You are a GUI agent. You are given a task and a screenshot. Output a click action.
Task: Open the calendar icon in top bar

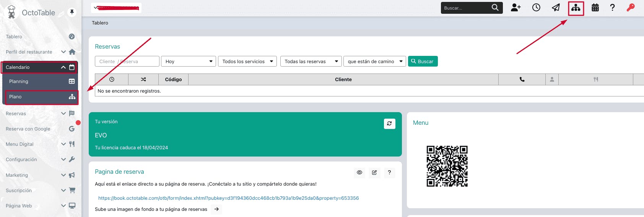click(595, 8)
